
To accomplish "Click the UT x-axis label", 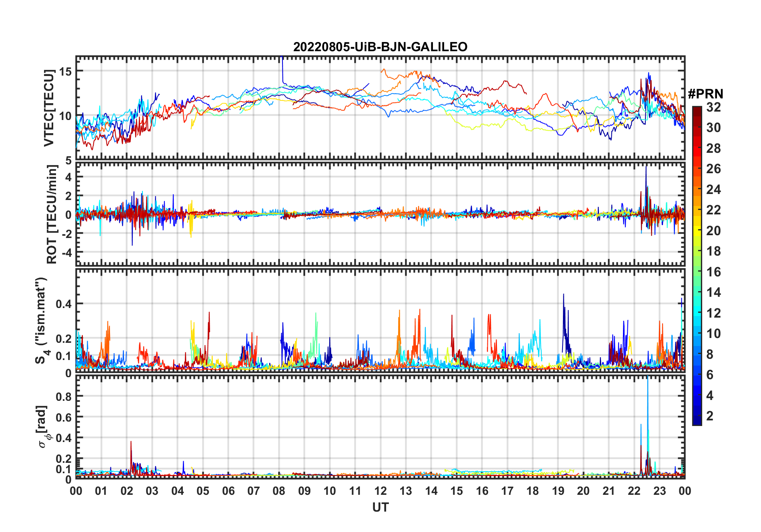I will point(380,507).
